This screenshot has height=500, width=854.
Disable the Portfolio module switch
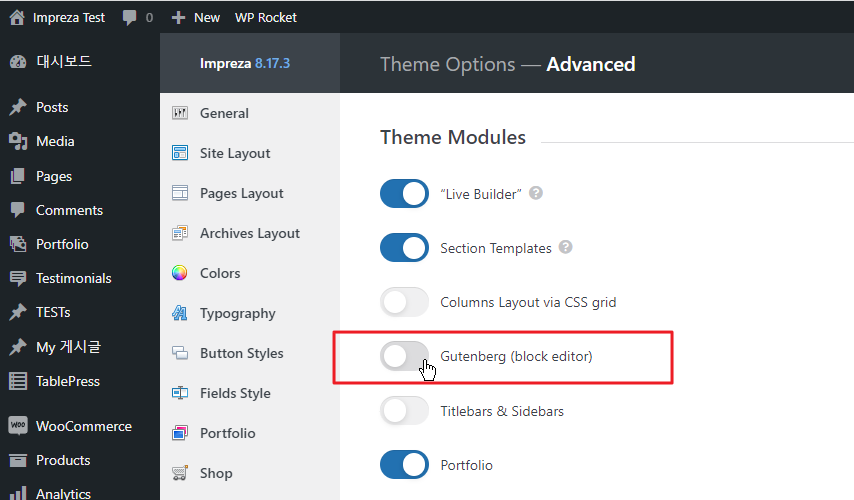[x=404, y=464]
